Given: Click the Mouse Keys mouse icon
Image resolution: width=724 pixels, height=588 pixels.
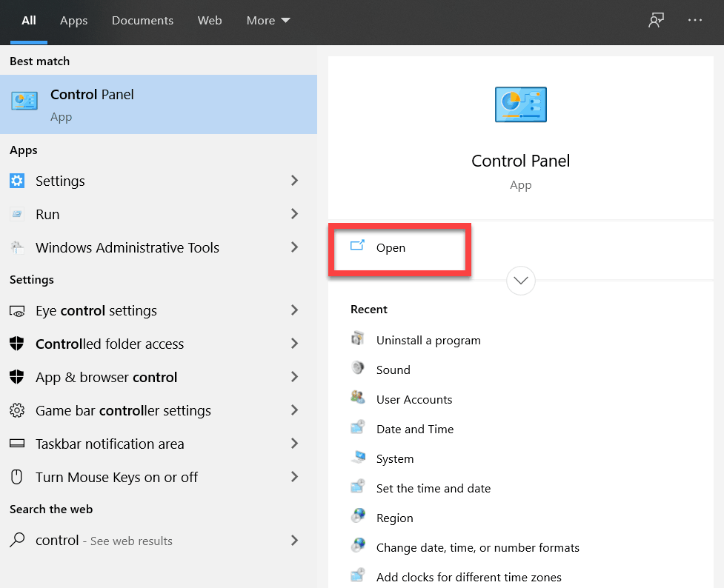Looking at the screenshot, I should 16,477.
